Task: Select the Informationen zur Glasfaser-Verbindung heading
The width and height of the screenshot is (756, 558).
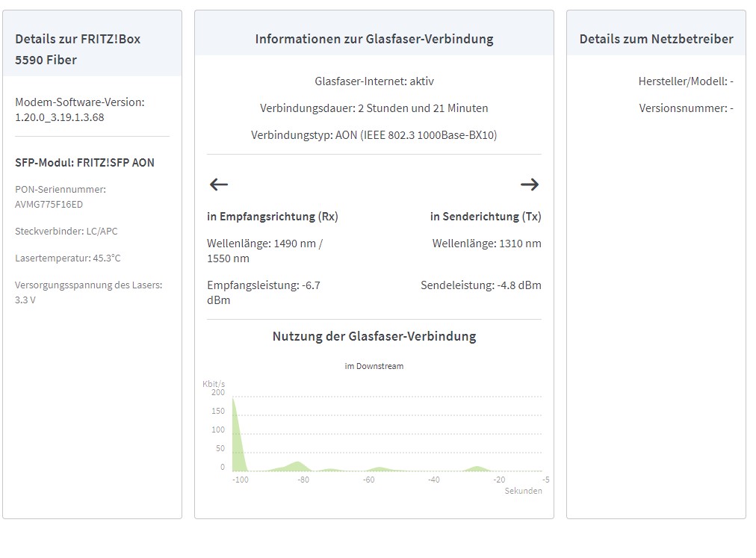Action: click(374, 39)
